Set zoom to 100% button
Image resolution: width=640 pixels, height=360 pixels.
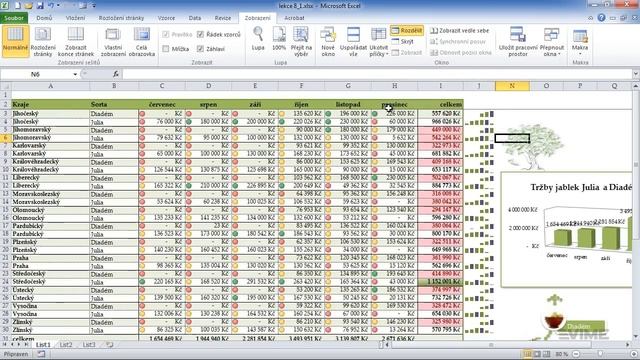[279, 39]
